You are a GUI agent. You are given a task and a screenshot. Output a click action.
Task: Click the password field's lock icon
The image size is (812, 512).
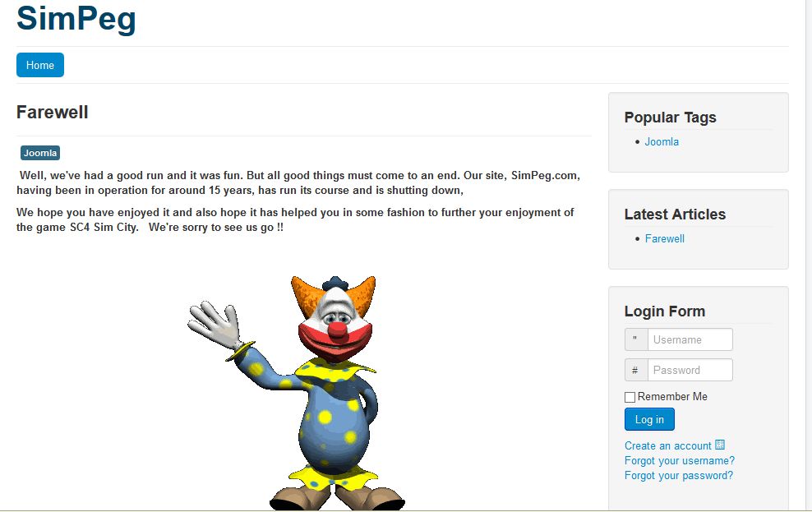click(x=636, y=370)
